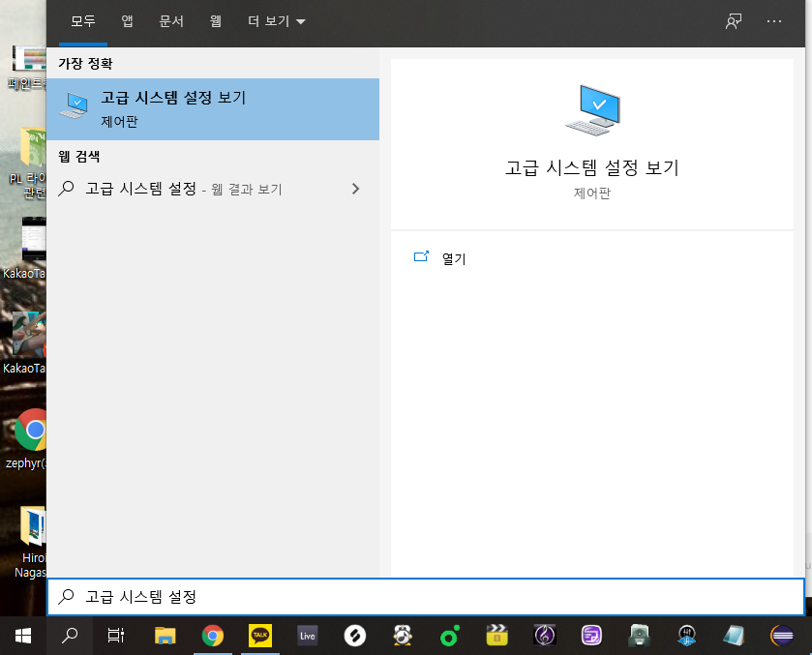Click the 가장 정확 section header
812x655 pixels.
click(x=85, y=63)
